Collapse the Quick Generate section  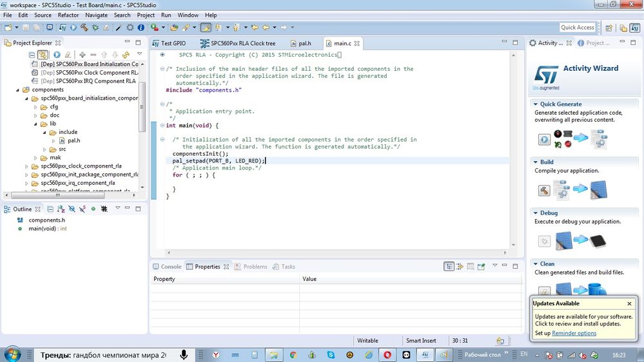(535, 104)
